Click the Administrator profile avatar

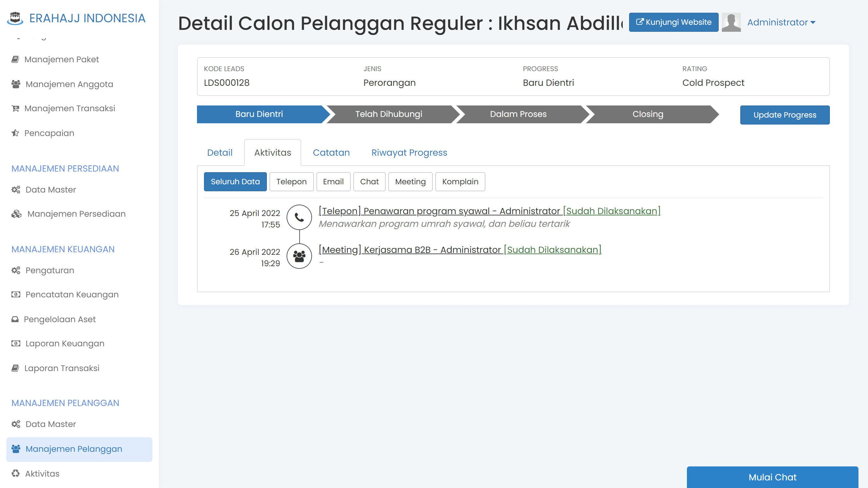click(731, 22)
